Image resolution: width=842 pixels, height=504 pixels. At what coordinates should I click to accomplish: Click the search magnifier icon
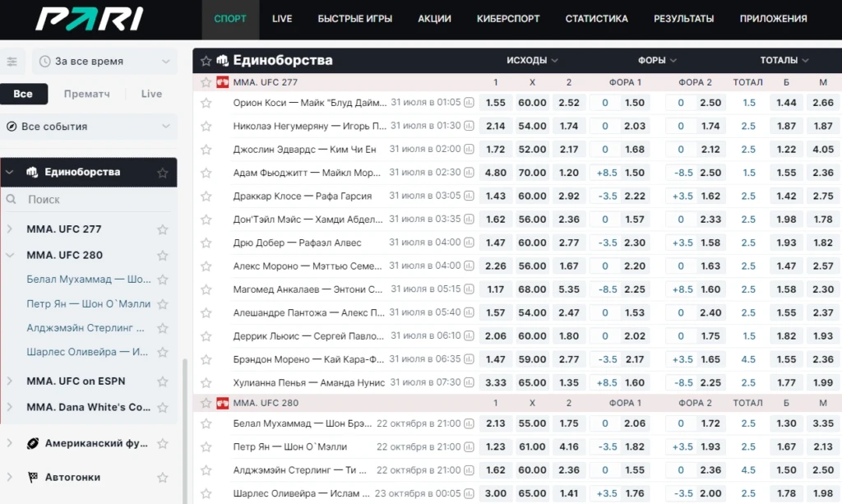click(12, 200)
